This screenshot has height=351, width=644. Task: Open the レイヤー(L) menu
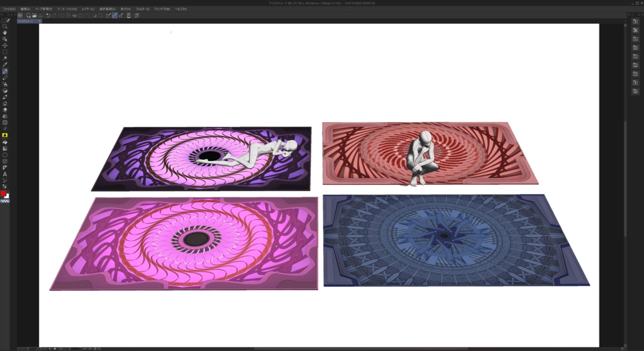coord(88,9)
